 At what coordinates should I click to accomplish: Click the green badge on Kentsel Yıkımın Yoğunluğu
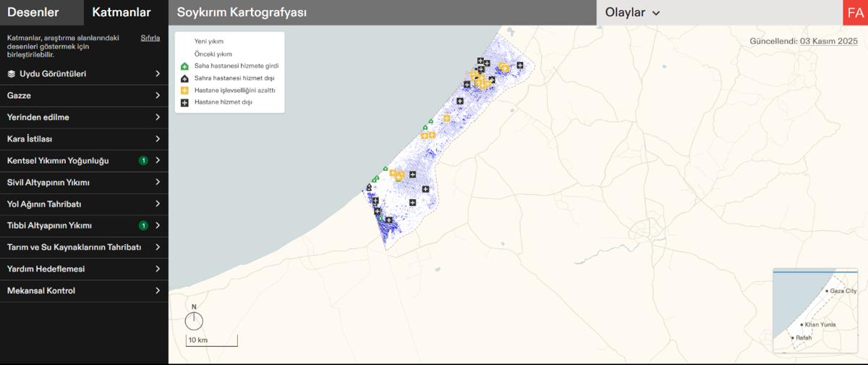point(143,161)
